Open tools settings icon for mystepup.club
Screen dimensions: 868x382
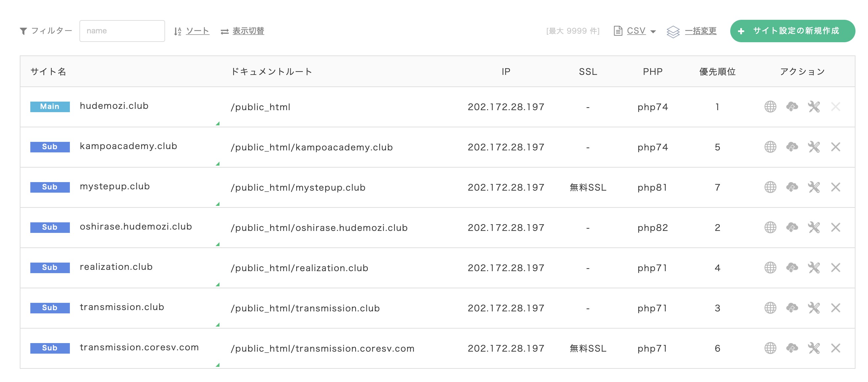[814, 187]
